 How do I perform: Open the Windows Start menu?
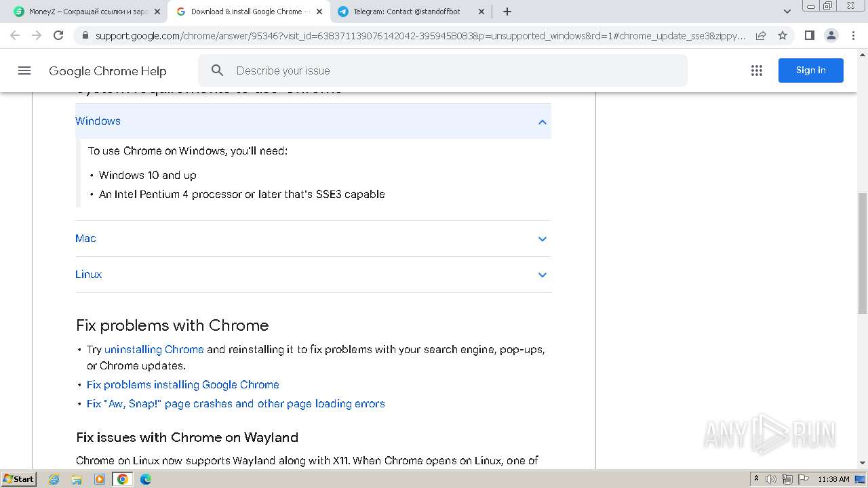[x=18, y=479]
